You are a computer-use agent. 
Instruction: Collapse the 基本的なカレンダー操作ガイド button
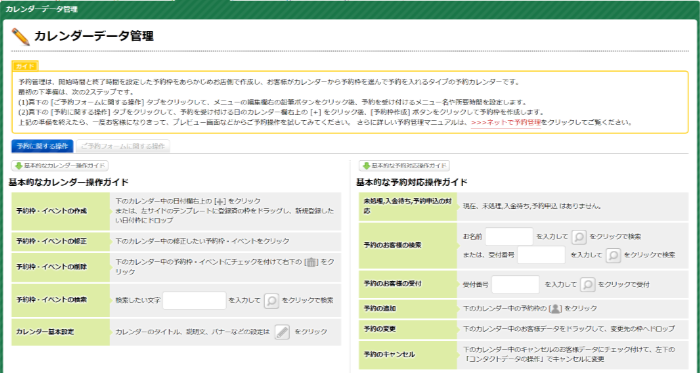pos(60,166)
